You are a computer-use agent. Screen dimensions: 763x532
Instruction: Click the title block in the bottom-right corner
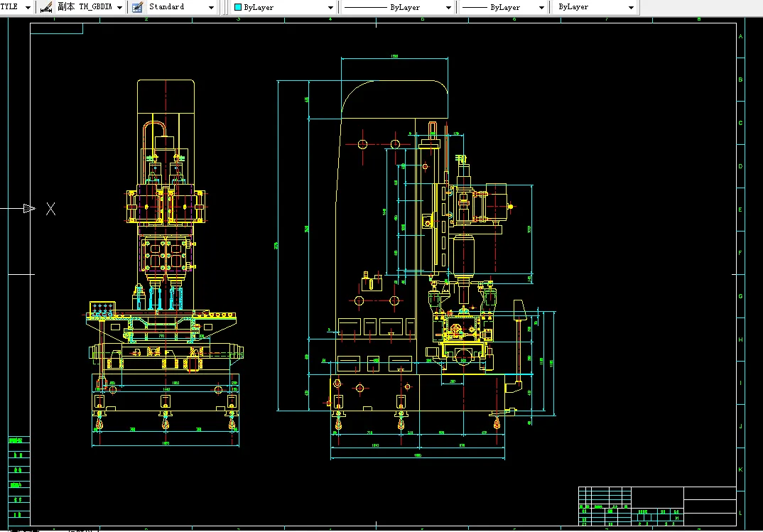pos(657,506)
